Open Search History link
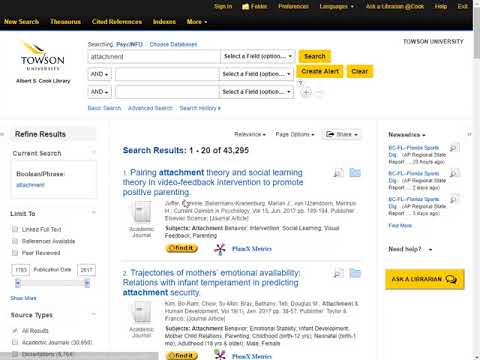This screenshot has width=480, height=360. 200,108
